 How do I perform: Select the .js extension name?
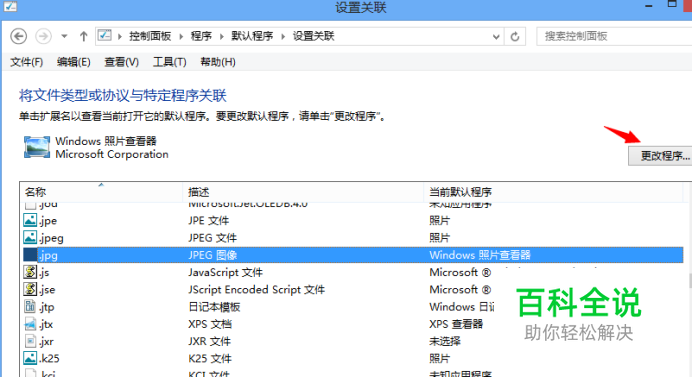pyautogui.click(x=44, y=273)
